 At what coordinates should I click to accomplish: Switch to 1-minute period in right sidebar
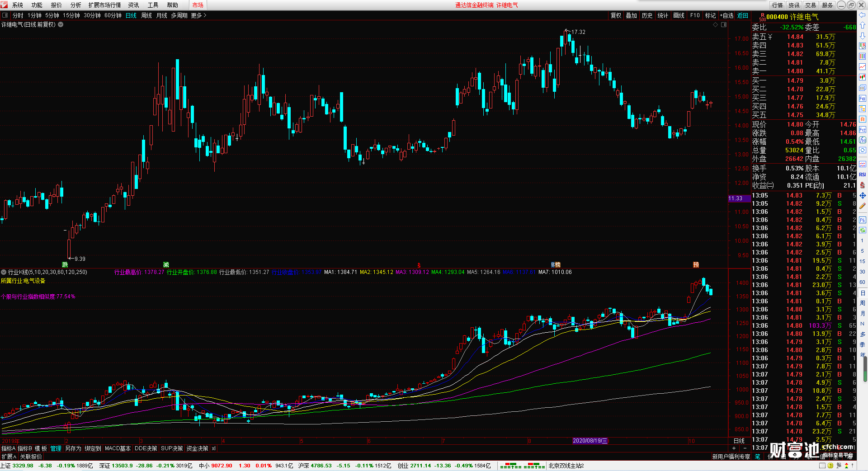point(862,240)
